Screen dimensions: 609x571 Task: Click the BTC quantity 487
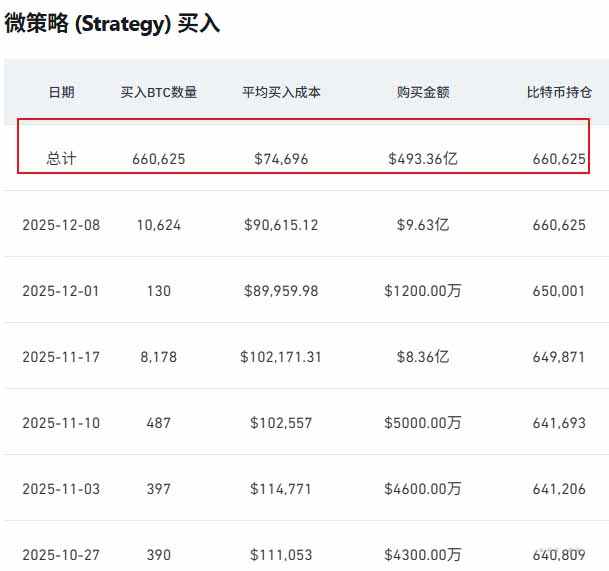(x=159, y=423)
